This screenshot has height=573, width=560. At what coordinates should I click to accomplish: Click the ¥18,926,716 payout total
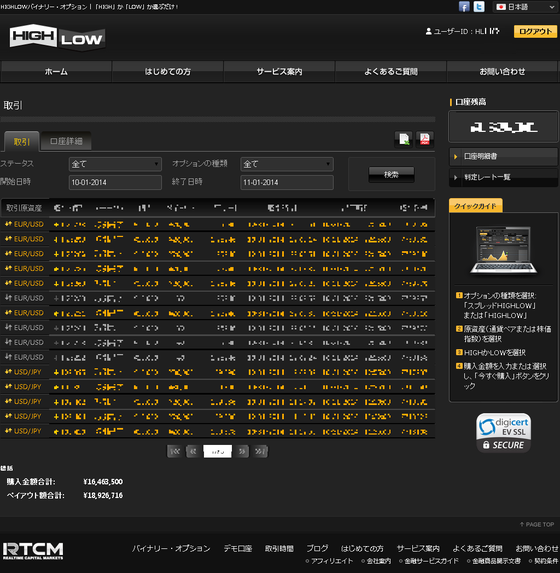103,496
